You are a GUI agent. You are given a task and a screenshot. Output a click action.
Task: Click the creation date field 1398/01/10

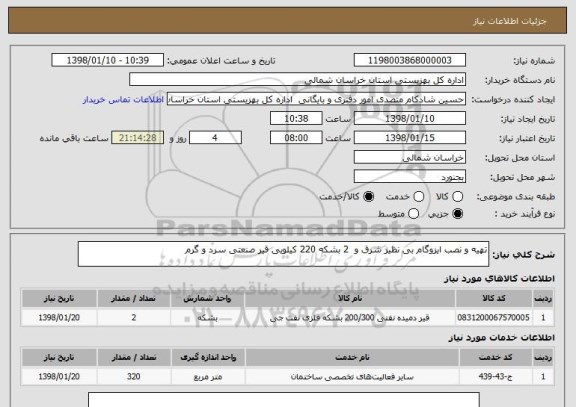tap(410, 119)
